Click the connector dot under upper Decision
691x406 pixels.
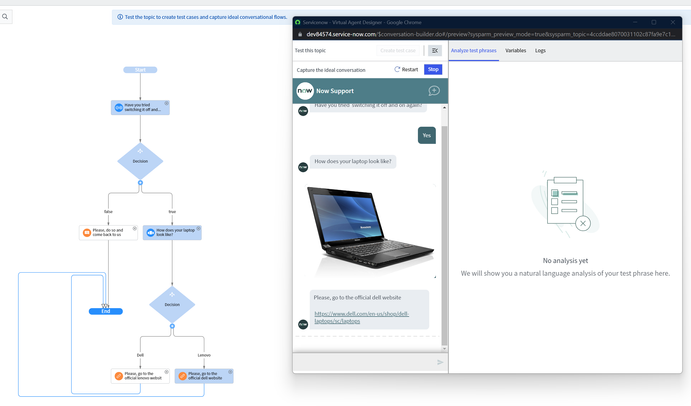click(x=140, y=183)
